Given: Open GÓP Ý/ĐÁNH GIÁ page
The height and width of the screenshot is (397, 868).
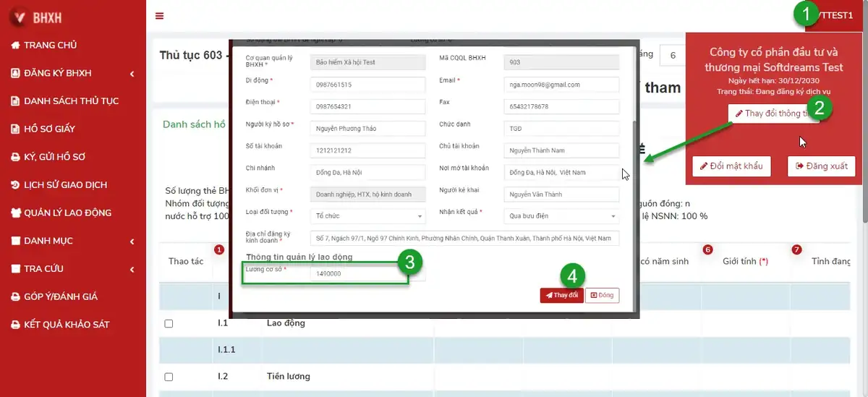Looking at the screenshot, I should point(61,296).
